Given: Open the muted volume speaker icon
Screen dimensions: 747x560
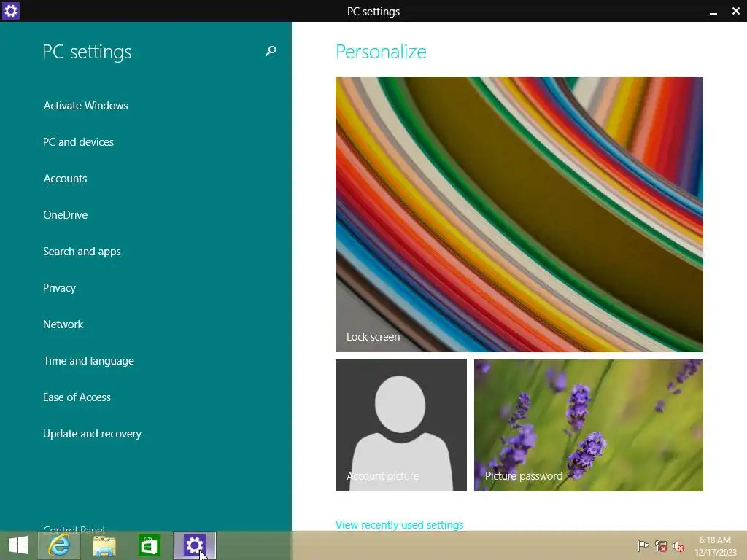Looking at the screenshot, I should tap(678, 545).
